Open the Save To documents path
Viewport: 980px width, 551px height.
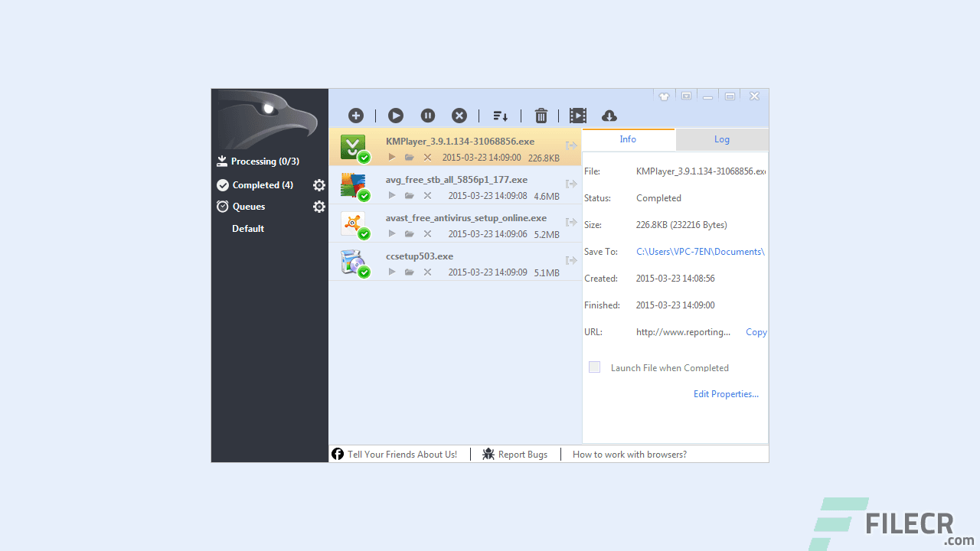pos(699,251)
